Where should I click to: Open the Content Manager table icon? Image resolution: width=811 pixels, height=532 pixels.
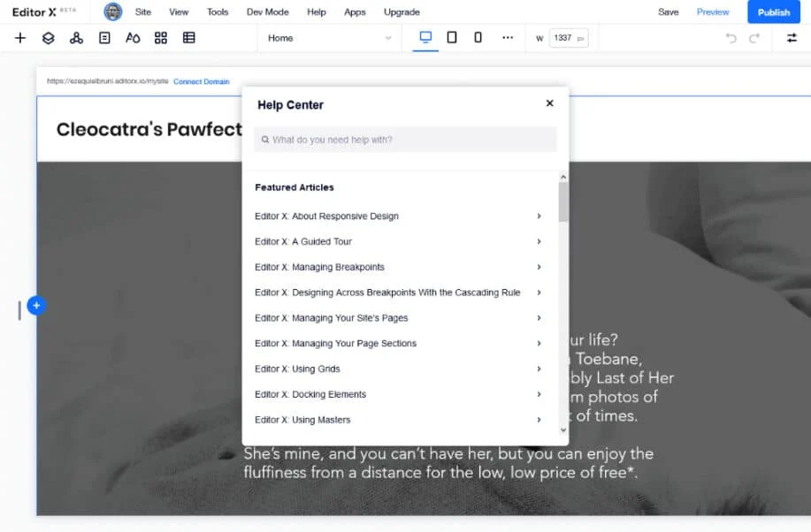coord(188,38)
